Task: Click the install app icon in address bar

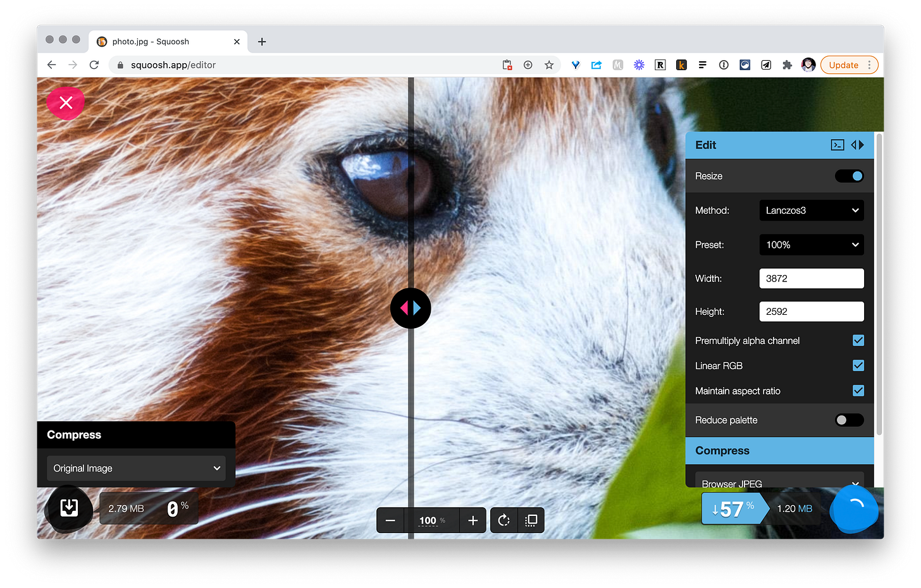Action: click(x=528, y=64)
